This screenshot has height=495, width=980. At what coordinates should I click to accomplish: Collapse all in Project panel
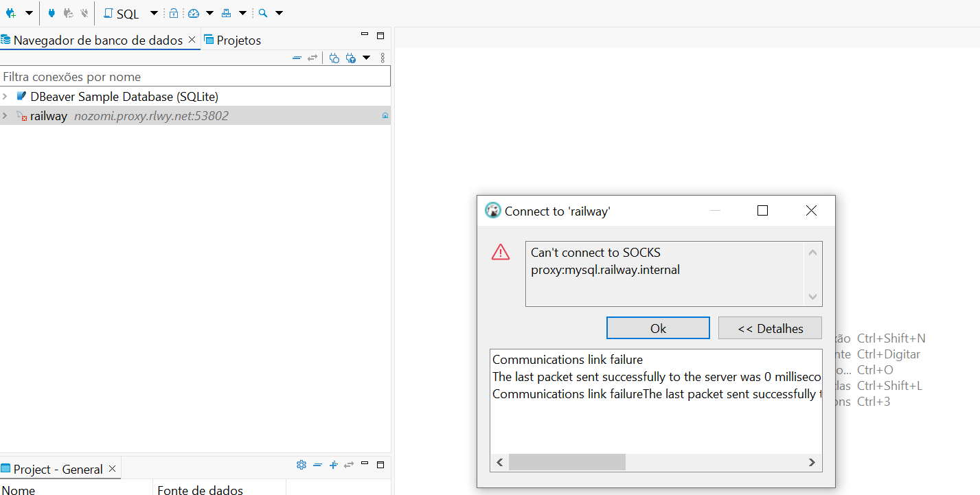317,465
